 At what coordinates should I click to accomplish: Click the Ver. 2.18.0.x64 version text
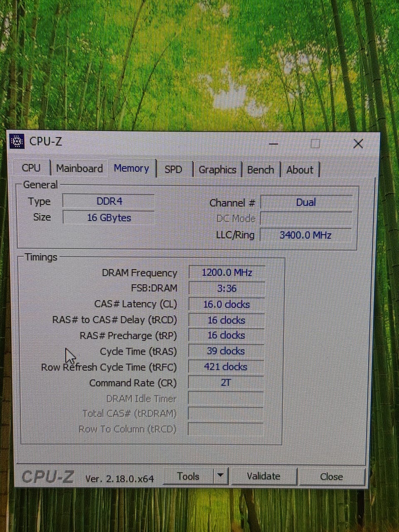pyautogui.click(x=120, y=479)
